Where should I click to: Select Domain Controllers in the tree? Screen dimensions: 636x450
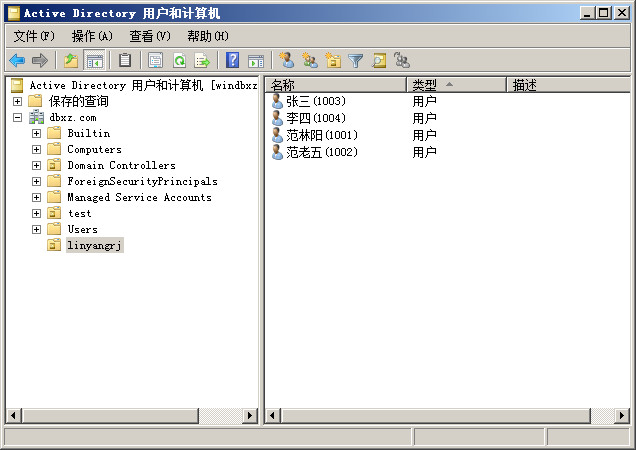tap(122, 165)
